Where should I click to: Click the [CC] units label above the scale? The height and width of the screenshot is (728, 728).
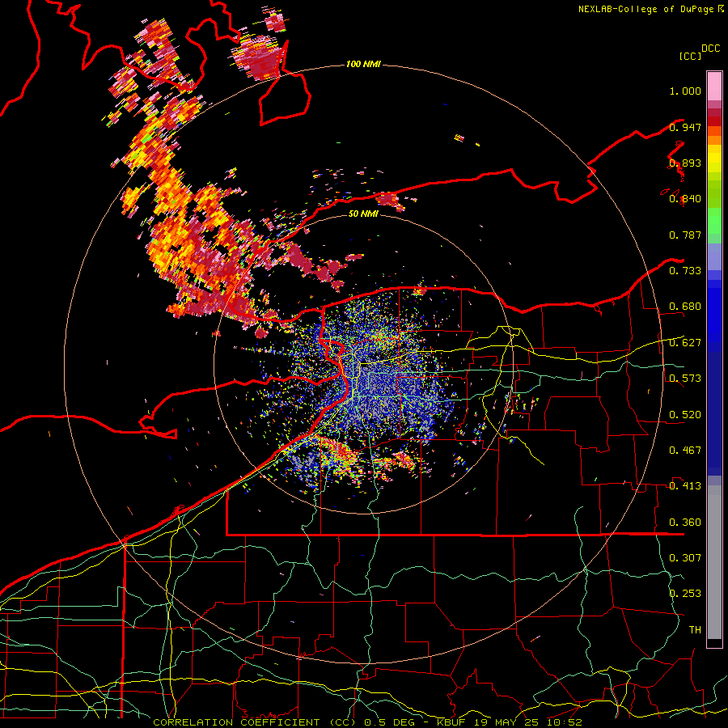[690, 56]
